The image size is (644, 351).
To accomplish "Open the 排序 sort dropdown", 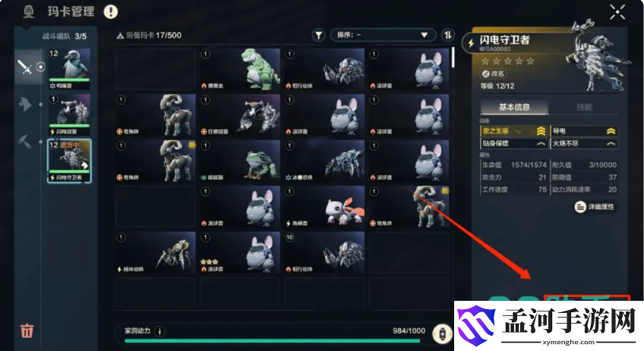I will pos(383,36).
